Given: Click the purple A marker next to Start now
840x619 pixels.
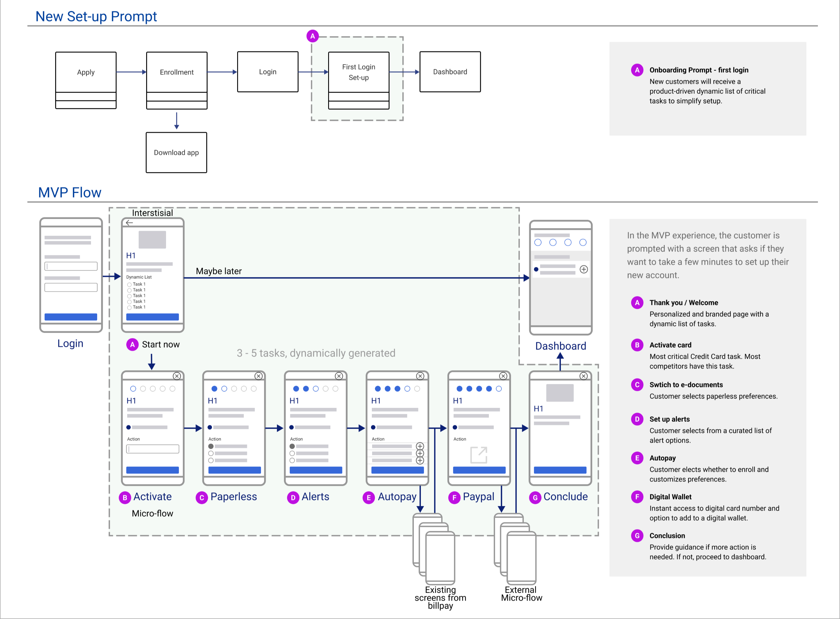Looking at the screenshot, I should pyautogui.click(x=132, y=344).
